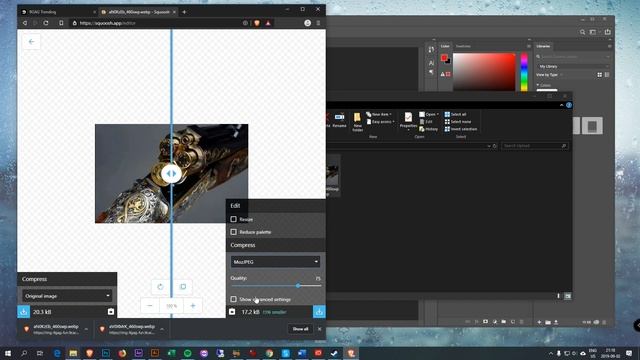Open Easy access dropdown in Explorer
This screenshot has height=360, width=640.
coord(380,122)
